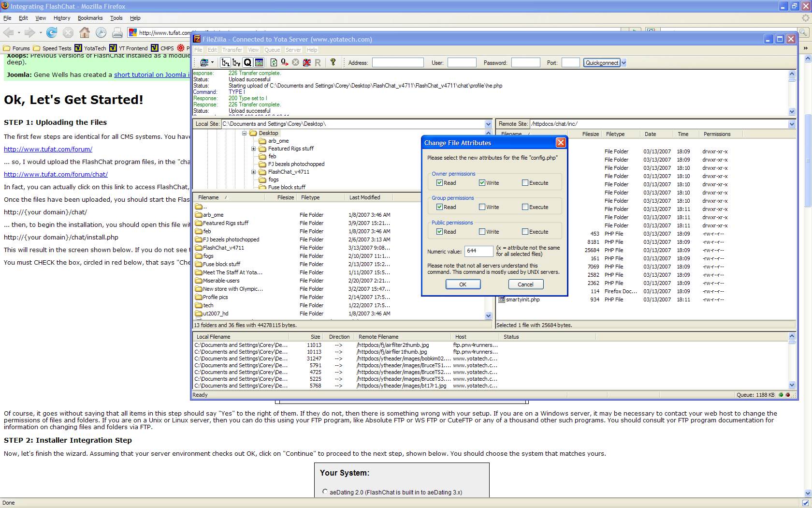The width and height of the screenshot is (812, 508).
Task: Open the Firefox History menu
Action: coord(62,18)
